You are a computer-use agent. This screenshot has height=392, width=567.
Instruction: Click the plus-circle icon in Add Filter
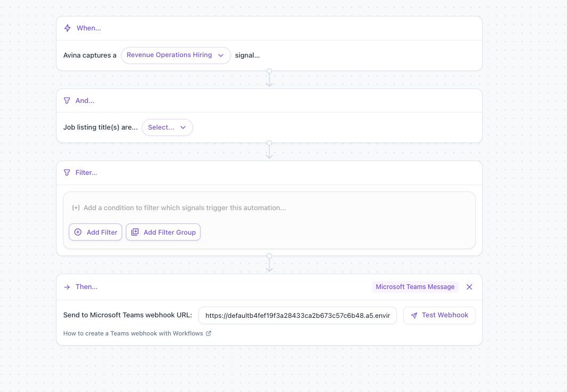tap(78, 232)
